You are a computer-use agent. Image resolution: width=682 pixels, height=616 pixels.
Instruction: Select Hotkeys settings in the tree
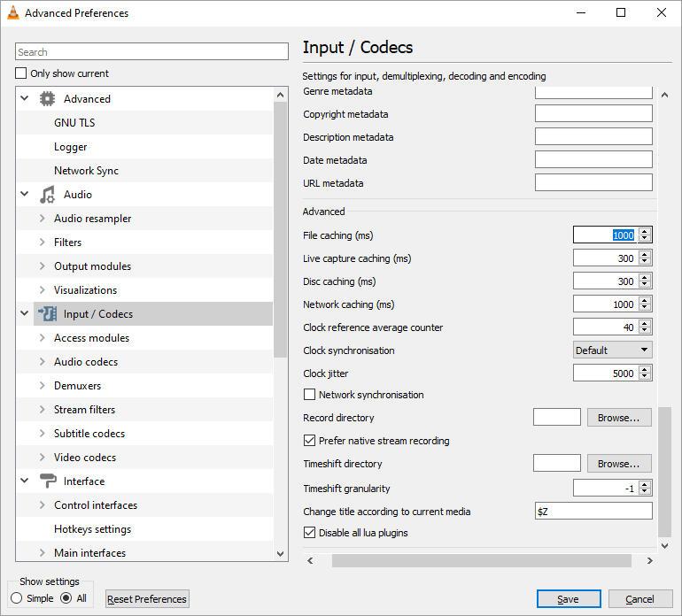[x=93, y=529]
